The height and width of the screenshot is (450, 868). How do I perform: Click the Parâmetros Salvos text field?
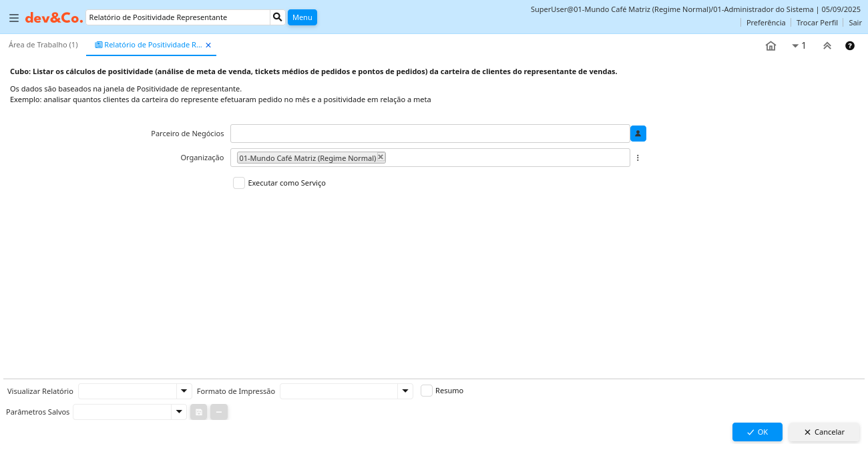[x=122, y=412]
